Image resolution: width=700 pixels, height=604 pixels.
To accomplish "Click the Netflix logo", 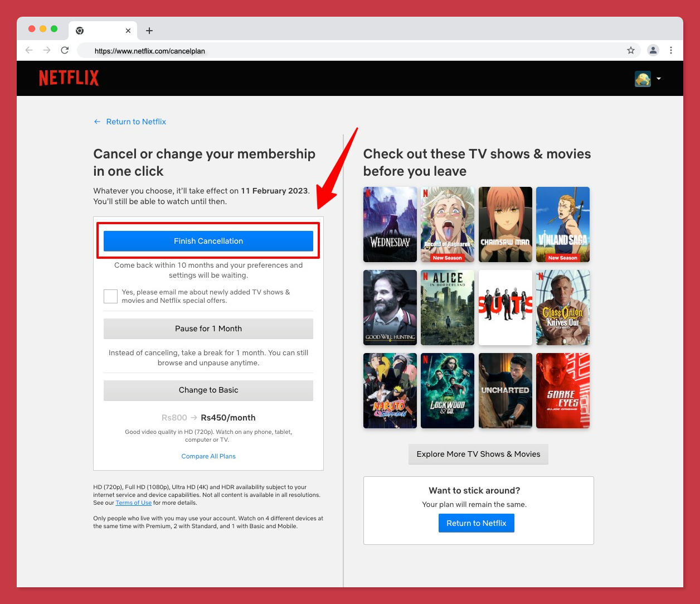I will (x=69, y=78).
